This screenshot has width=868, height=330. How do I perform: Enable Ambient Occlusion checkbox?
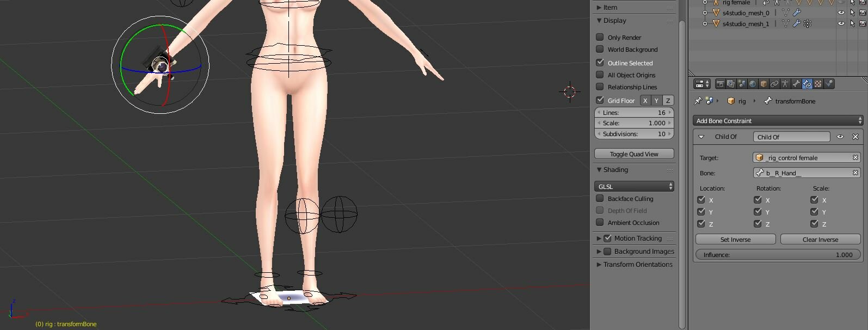point(600,222)
